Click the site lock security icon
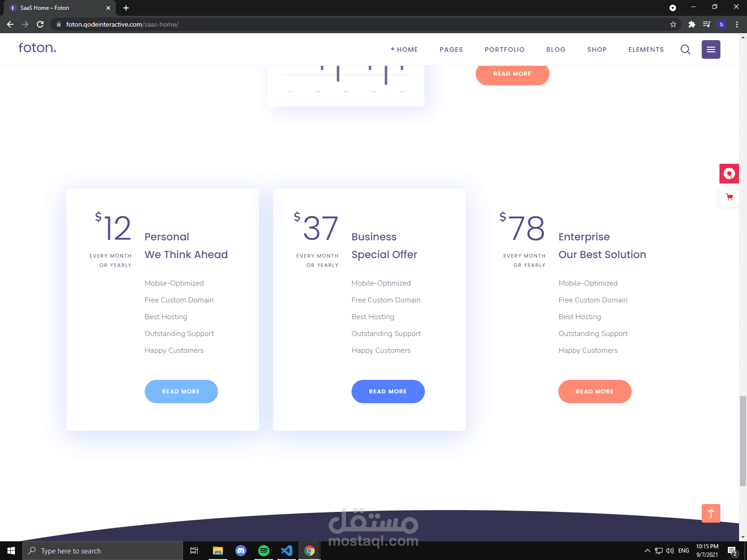 [59, 24]
